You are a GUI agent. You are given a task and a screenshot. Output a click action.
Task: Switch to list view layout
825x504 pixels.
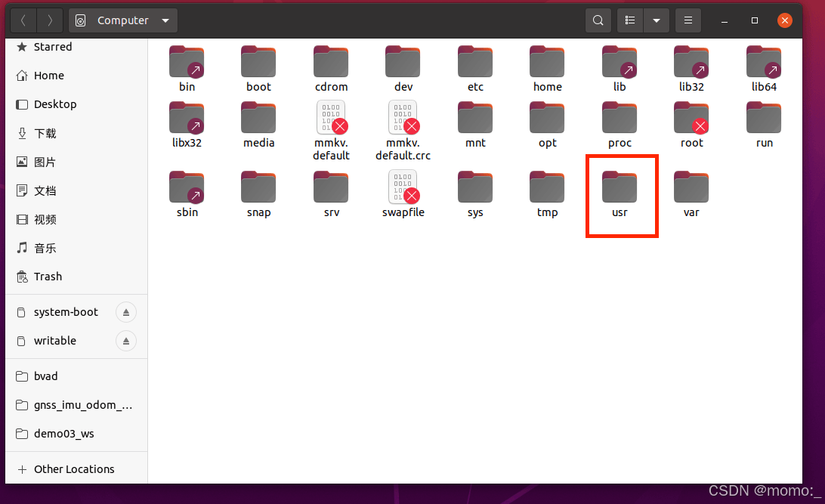629,20
